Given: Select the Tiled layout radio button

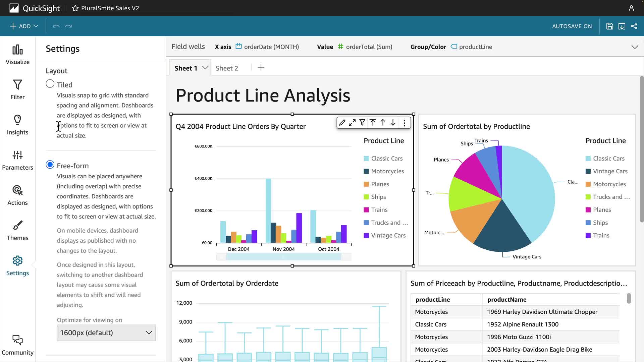Looking at the screenshot, I should 50,84.
